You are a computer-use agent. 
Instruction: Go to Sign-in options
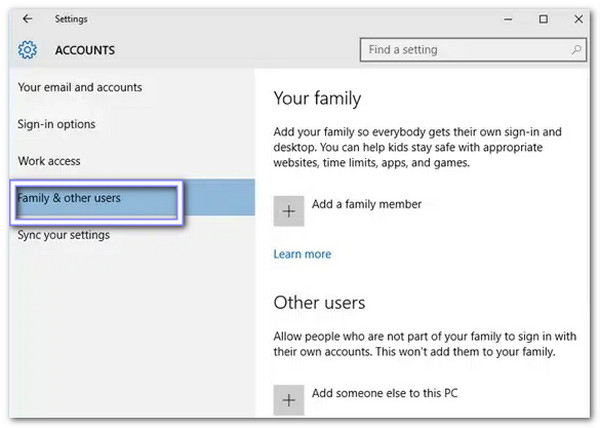(x=57, y=125)
